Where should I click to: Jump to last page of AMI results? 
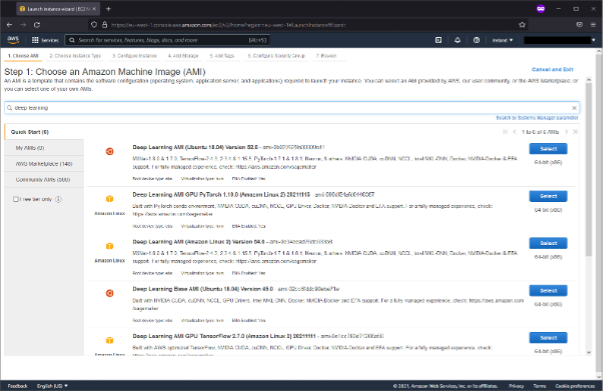pyautogui.click(x=575, y=132)
